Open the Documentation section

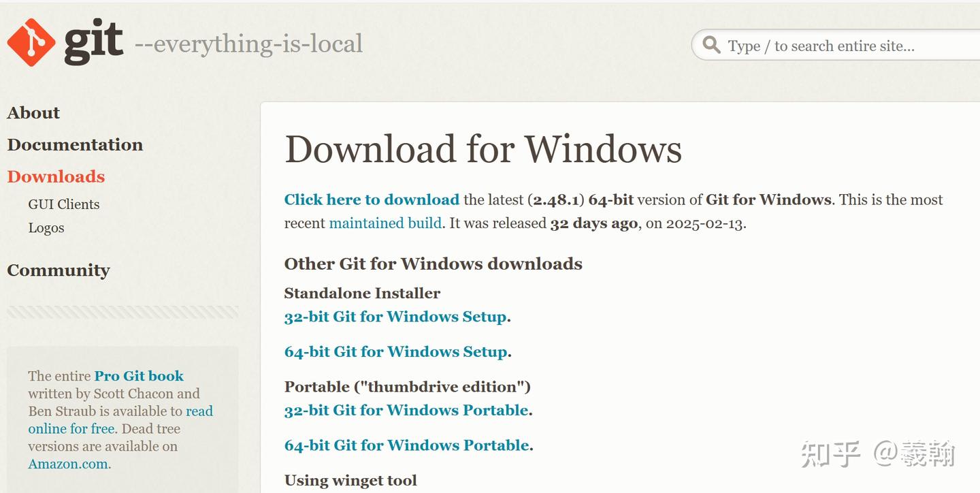coord(75,144)
